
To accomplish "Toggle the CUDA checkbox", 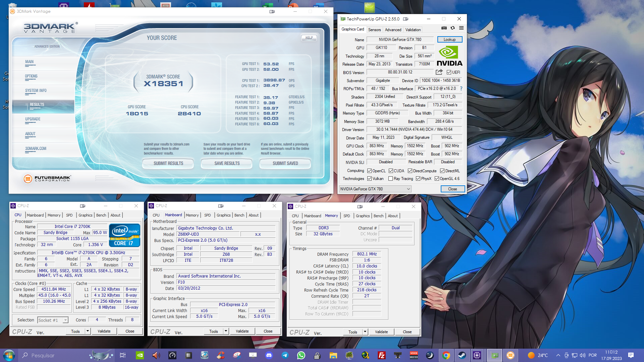I will [391, 171].
